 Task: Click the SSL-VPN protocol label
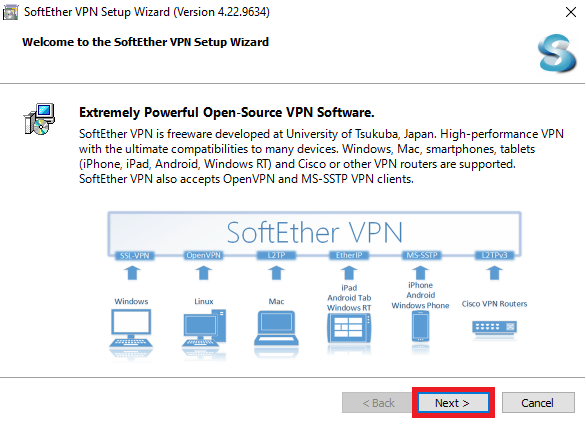tap(134, 256)
